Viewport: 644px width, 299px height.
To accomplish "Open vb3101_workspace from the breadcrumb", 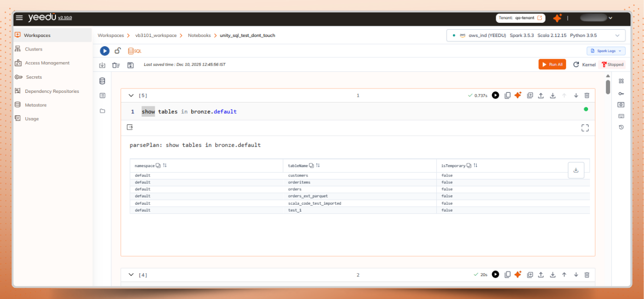I will (x=156, y=35).
